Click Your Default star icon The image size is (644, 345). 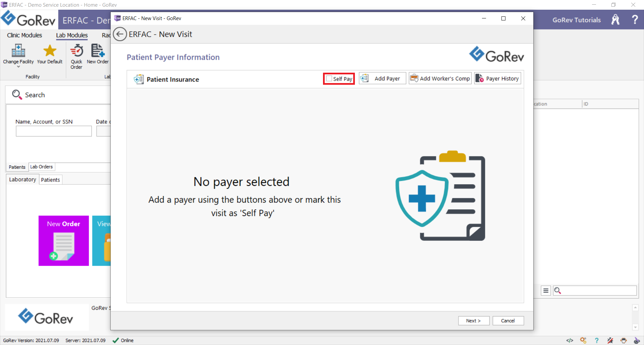50,51
